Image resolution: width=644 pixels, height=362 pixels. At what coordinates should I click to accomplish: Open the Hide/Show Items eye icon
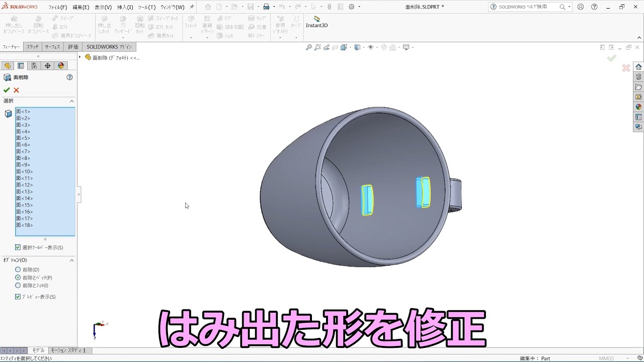click(x=371, y=47)
